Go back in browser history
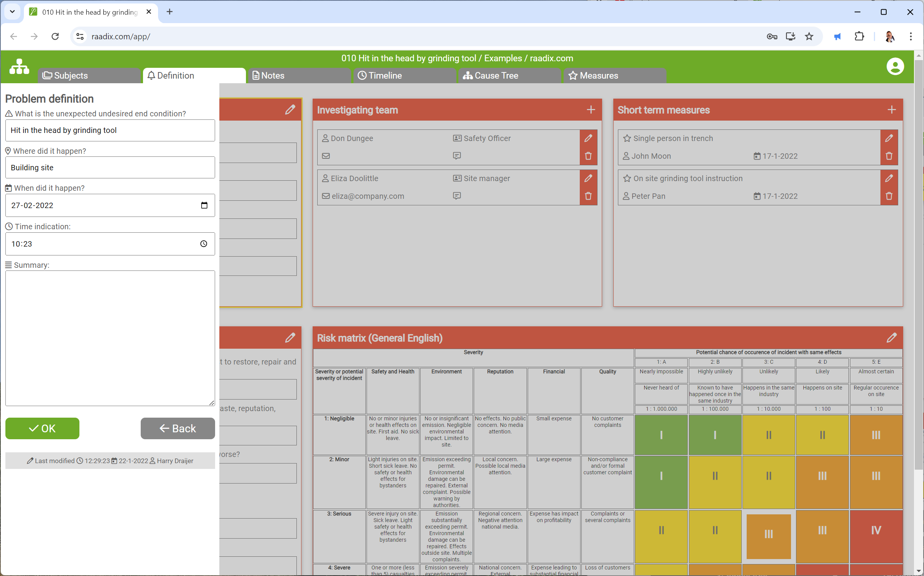The height and width of the screenshot is (576, 924). coord(14,37)
